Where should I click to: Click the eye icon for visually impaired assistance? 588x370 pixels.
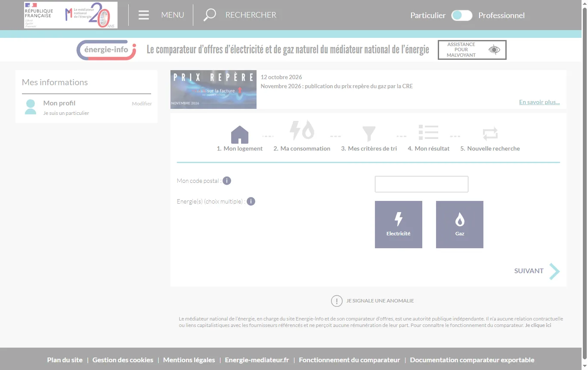pyautogui.click(x=495, y=50)
